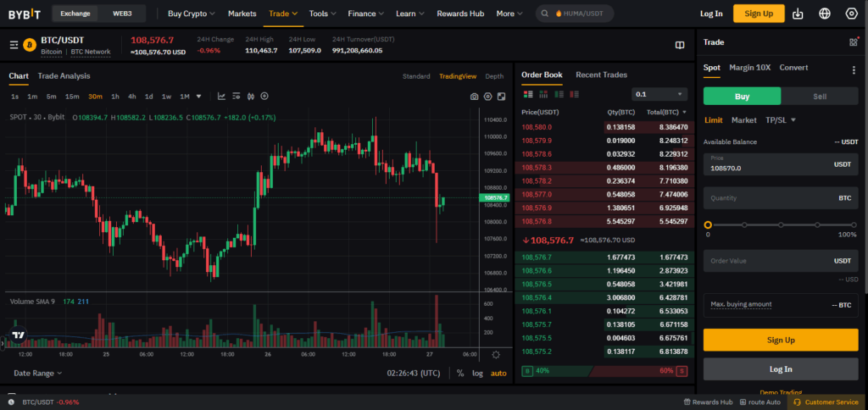Switch to WEB3 mode

point(122,14)
